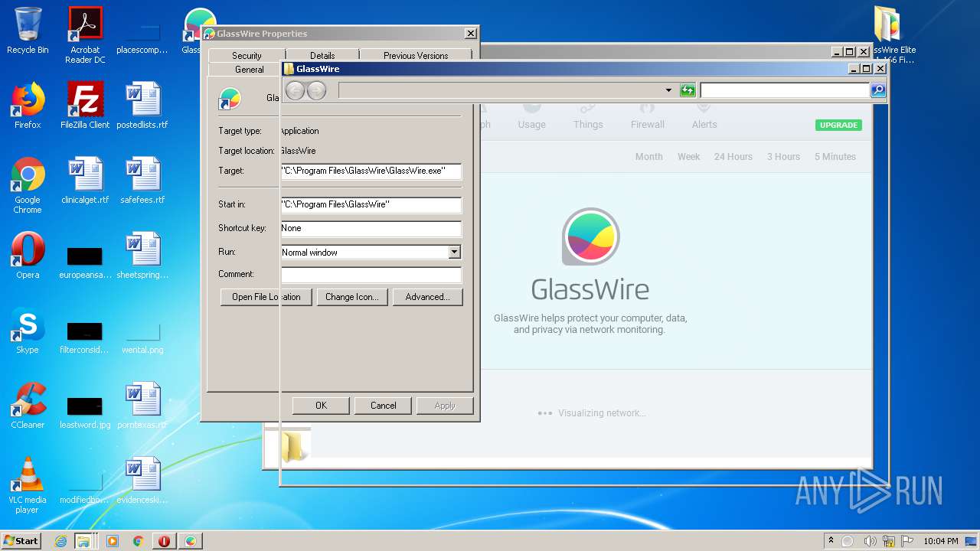980x551 pixels.
Task: Click into the Start in field
Action: (x=371, y=205)
